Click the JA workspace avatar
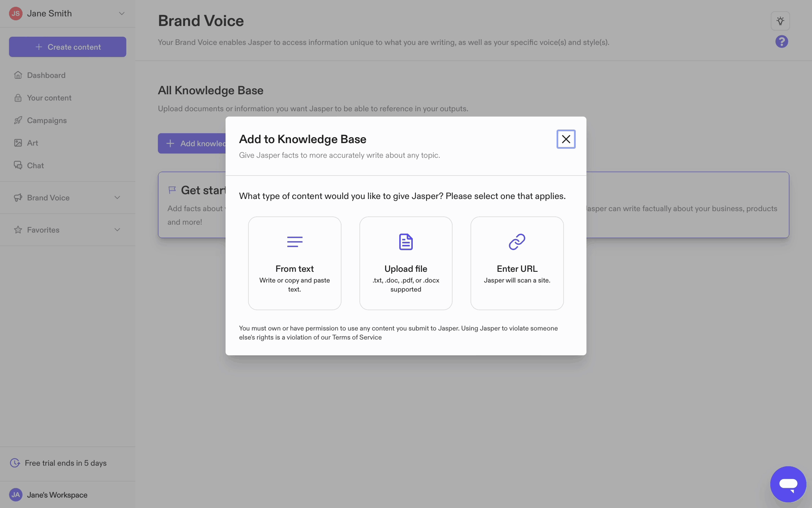 tap(16, 494)
